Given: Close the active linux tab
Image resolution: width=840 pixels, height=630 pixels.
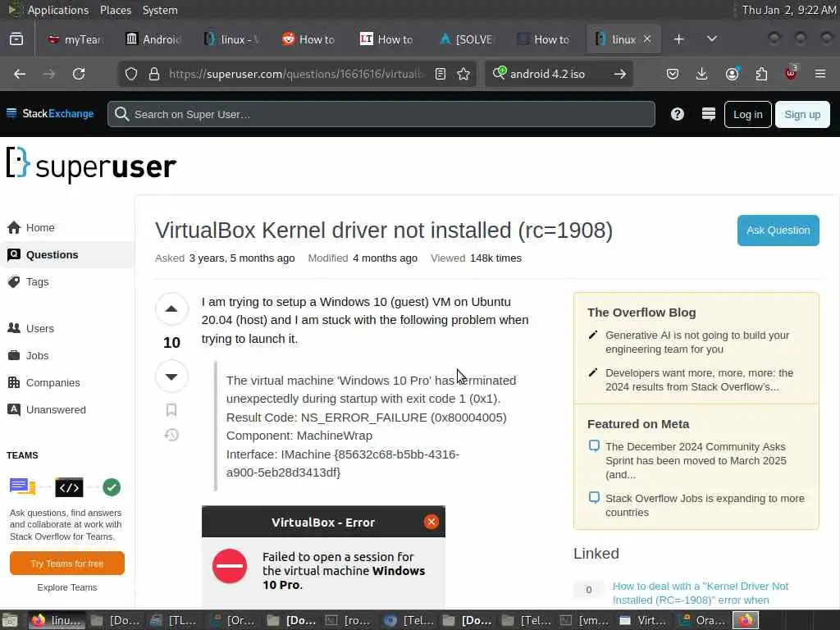Looking at the screenshot, I should 647,39.
